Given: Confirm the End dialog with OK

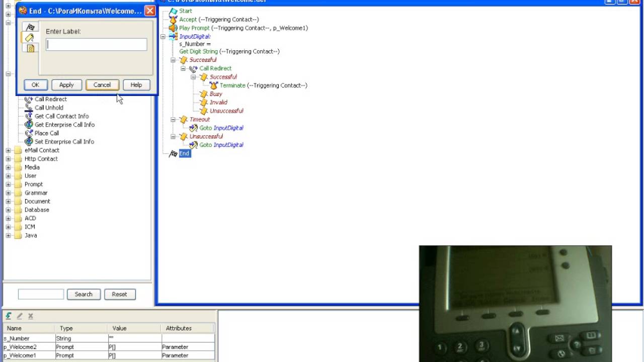Looking at the screenshot, I should pyautogui.click(x=35, y=85).
